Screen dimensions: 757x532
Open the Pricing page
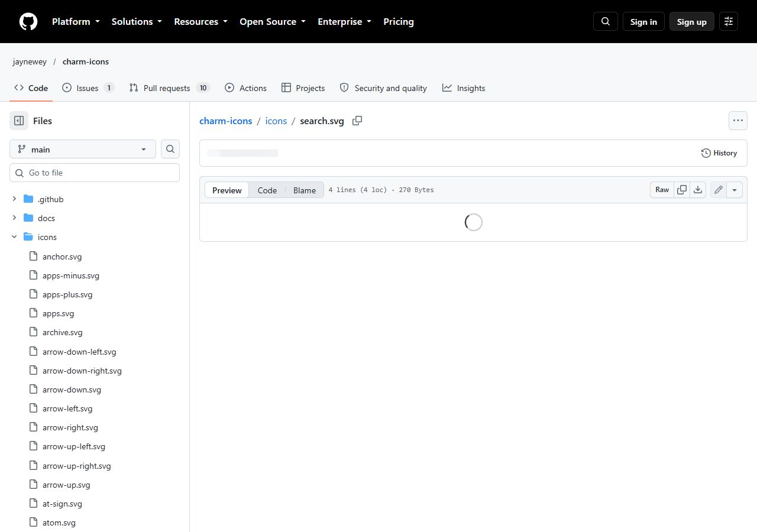[x=399, y=21]
